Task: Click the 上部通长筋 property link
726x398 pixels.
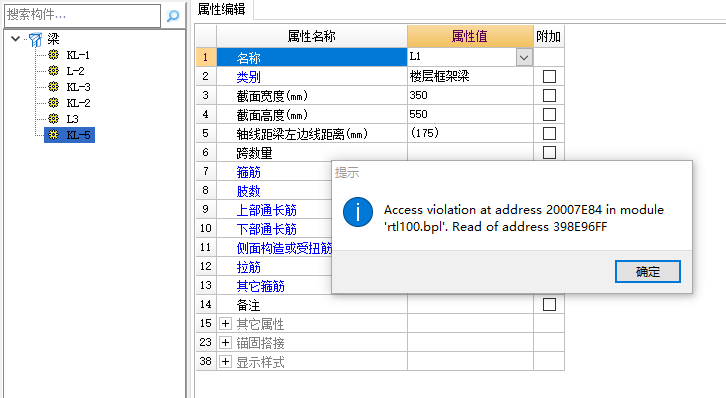Action: [x=267, y=210]
